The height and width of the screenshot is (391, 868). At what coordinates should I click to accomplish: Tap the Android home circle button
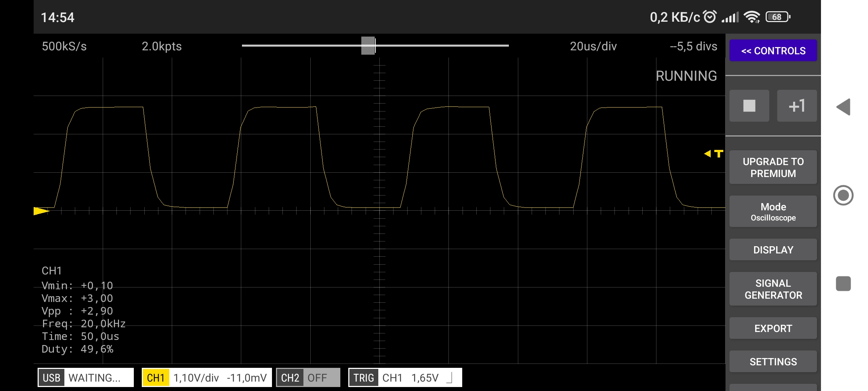click(843, 195)
